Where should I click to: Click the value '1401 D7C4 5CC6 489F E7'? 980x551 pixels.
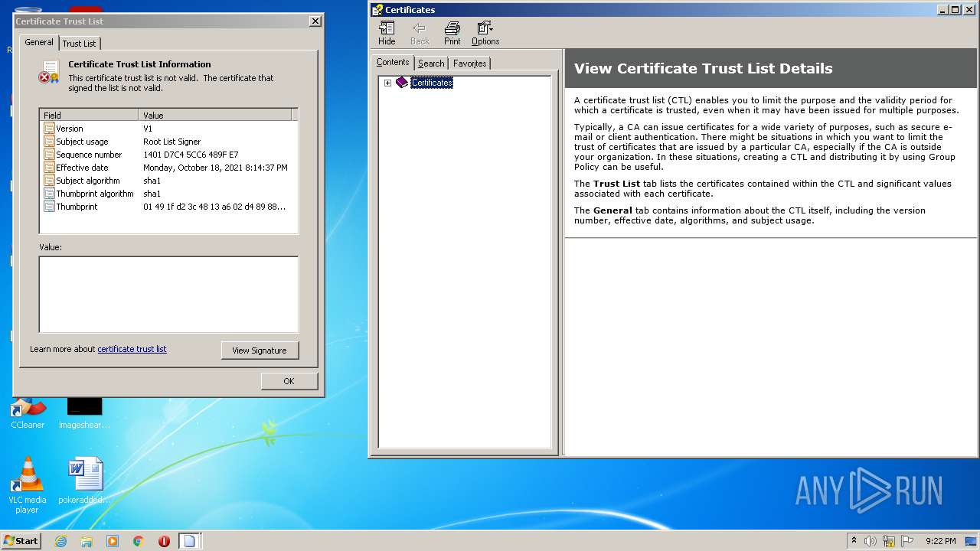(x=191, y=155)
